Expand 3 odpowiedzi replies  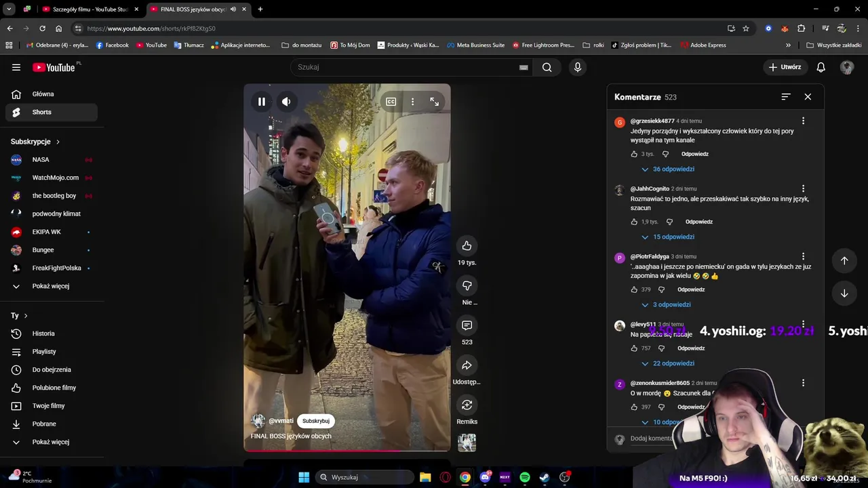tap(666, 304)
